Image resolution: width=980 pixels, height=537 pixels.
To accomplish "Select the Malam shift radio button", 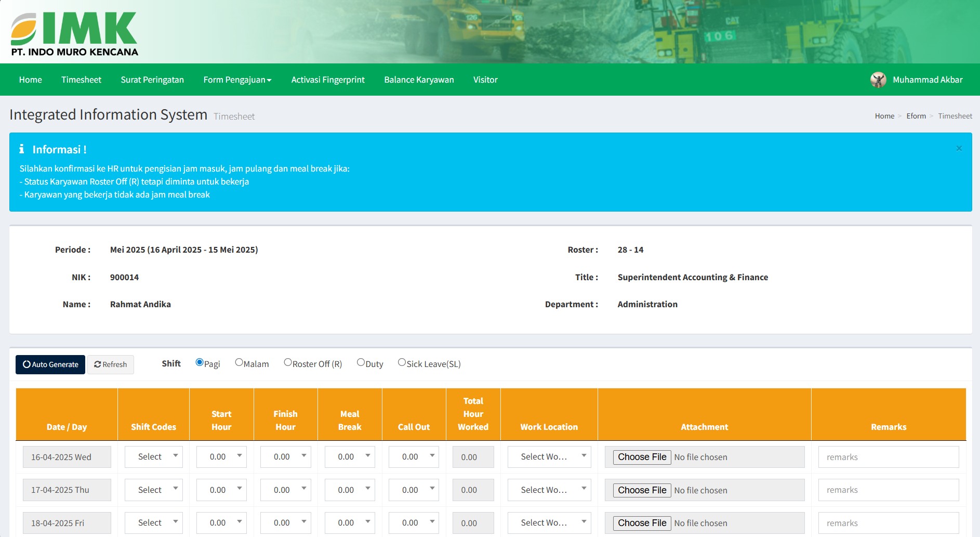I will (x=239, y=362).
